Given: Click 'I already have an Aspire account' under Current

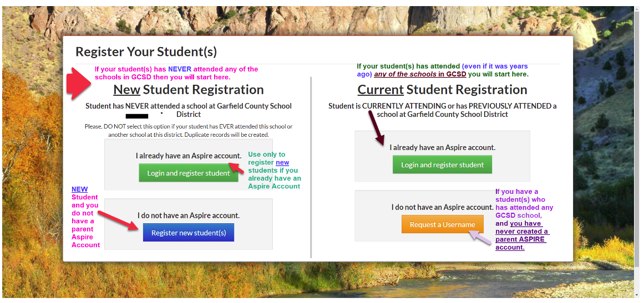Looking at the screenshot, I should 442,147.
